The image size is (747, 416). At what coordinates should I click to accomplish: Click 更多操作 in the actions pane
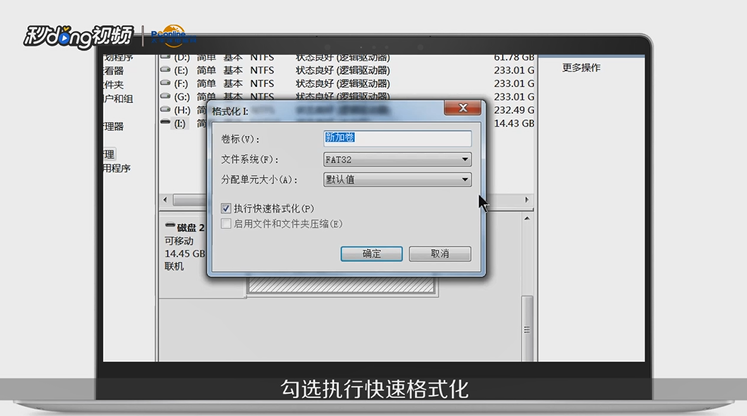point(581,68)
